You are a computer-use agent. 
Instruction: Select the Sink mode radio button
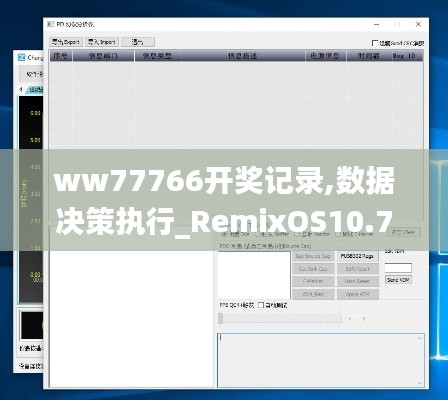[x=224, y=234]
